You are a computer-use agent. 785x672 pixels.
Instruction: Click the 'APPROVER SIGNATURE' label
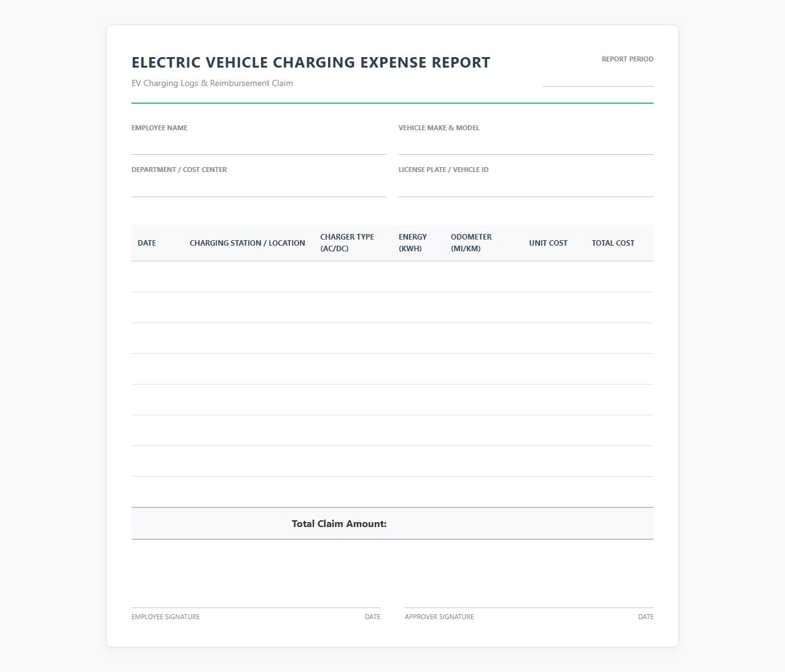click(439, 617)
